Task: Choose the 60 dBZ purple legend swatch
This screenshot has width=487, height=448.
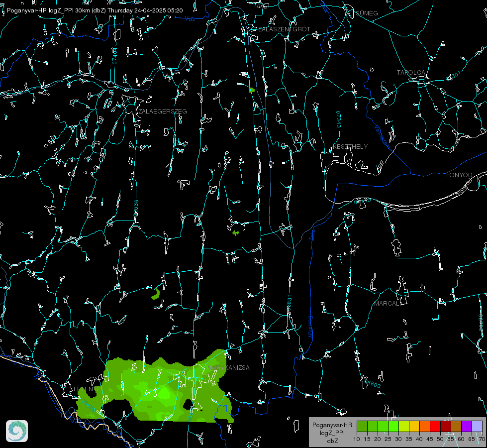Action: click(467, 426)
